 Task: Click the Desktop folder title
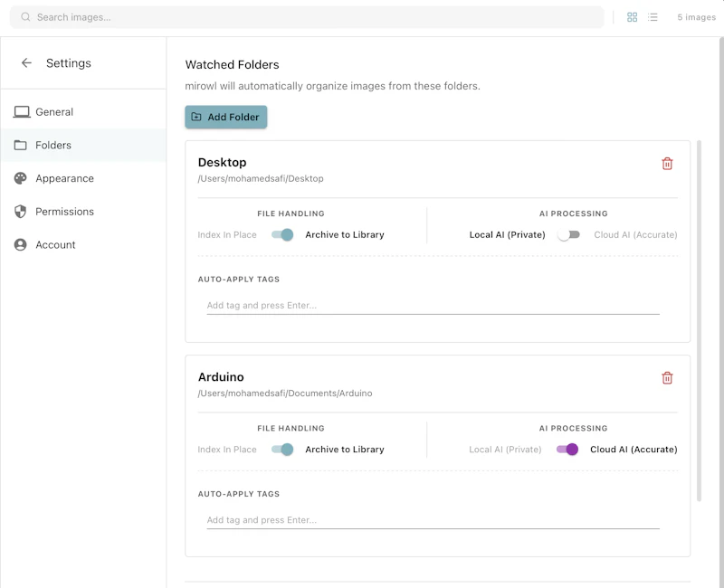click(222, 163)
